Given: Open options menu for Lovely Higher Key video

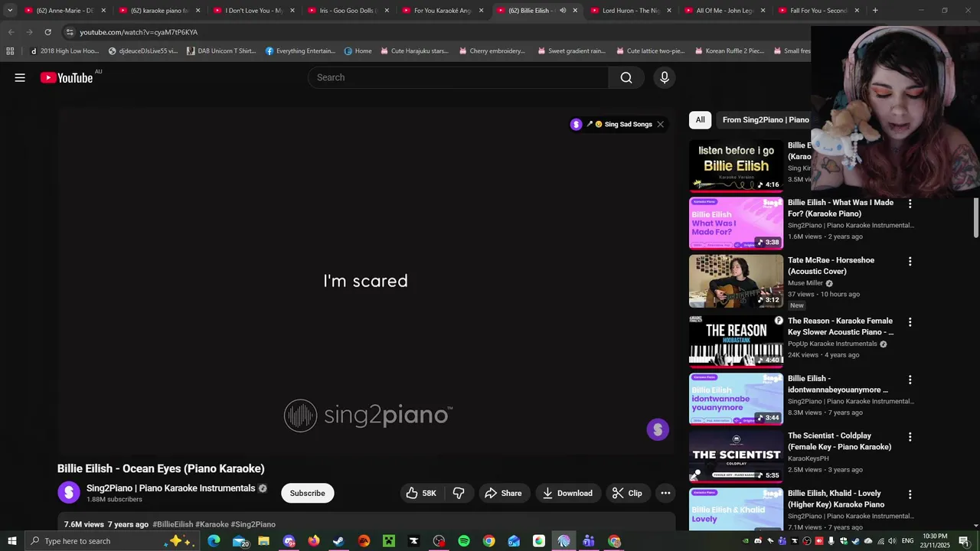Looking at the screenshot, I should [x=910, y=494].
